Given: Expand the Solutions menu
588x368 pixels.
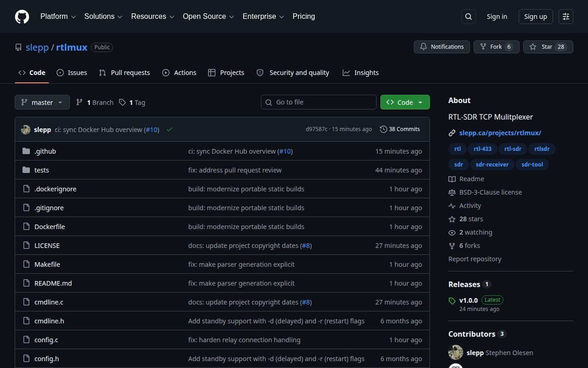Looking at the screenshot, I should coord(103,17).
